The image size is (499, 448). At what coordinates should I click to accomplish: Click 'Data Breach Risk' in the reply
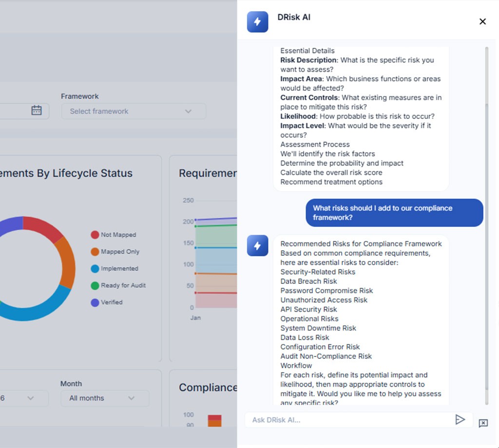pyautogui.click(x=308, y=281)
